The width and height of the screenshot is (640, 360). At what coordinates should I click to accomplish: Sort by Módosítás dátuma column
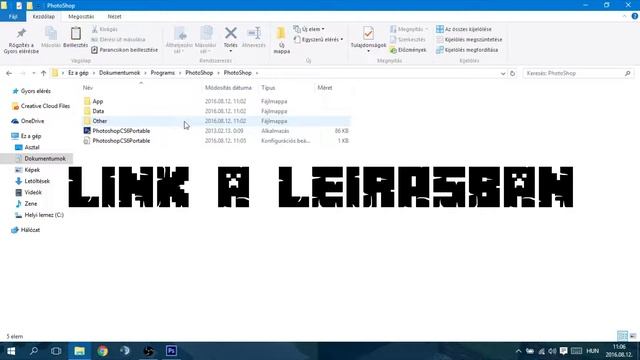point(228,88)
